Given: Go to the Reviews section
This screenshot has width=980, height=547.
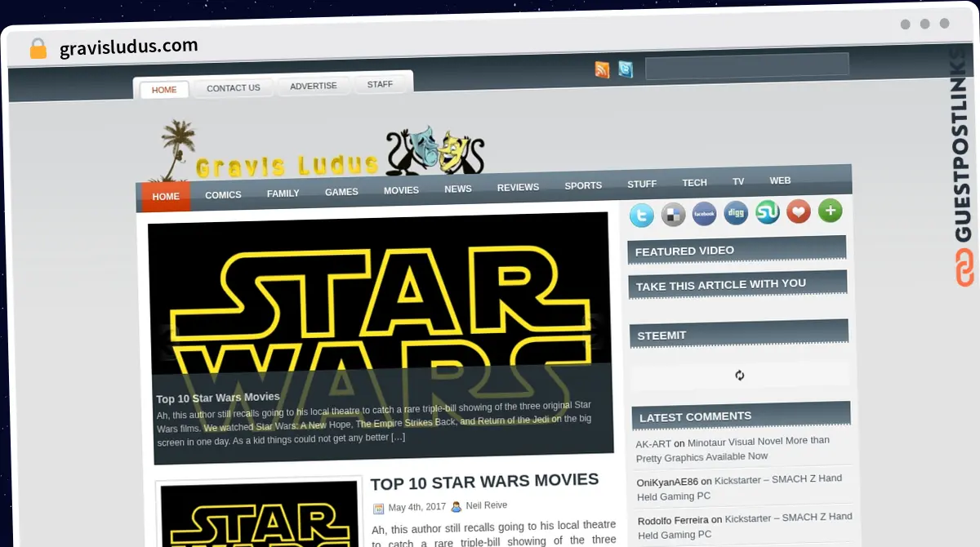Looking at the screenshot, I should 518,188.
